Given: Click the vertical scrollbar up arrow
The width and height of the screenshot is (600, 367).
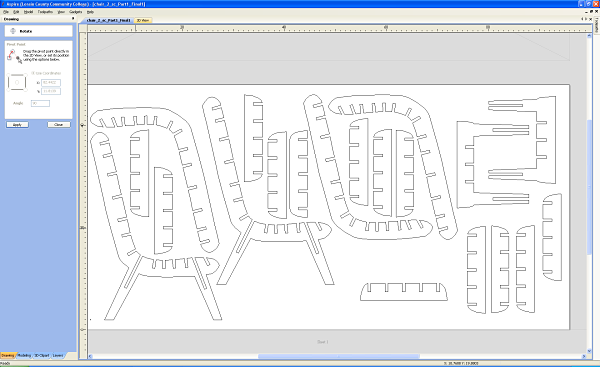Looking at the screenshot, I should (x=589, y=36).
